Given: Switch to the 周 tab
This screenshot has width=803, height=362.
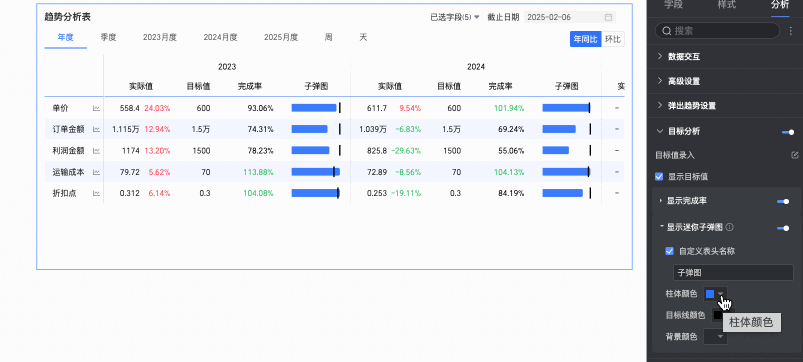Looking at the screenshot, I should [328, 37].
